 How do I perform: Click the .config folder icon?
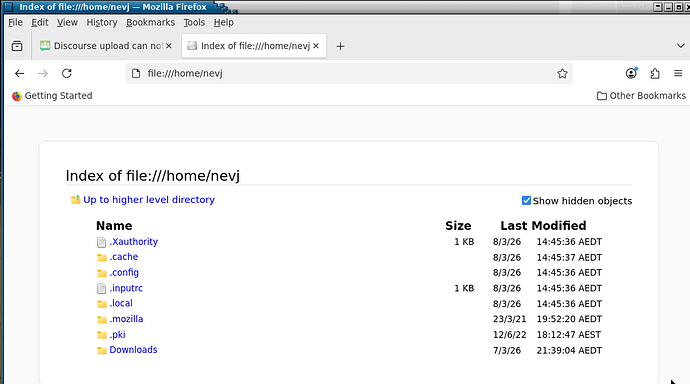pos(102,273)
